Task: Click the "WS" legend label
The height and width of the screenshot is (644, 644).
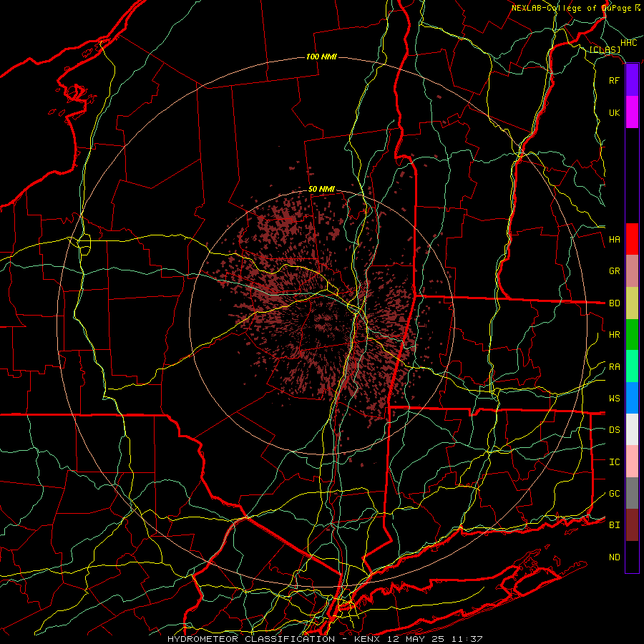Action: click(614, 399)
